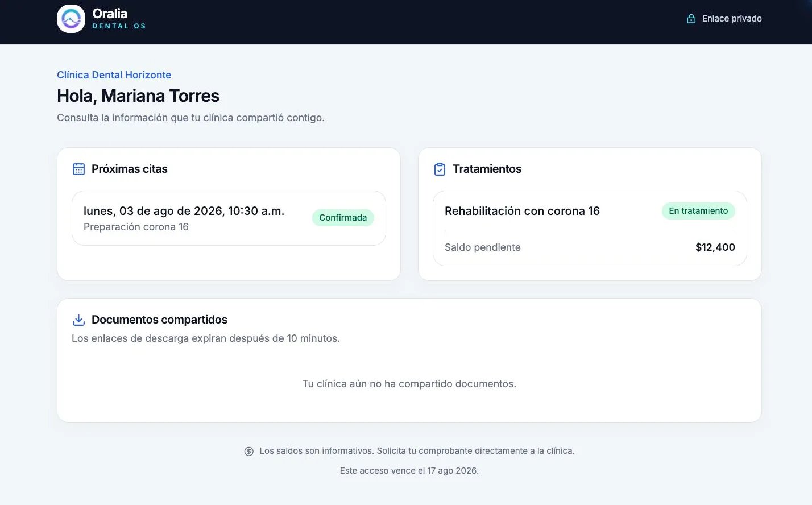Viewport: 812px width, 505px height.
Task: Click the Hola, Mariana Torres heading
Action: tap(138, 96)
